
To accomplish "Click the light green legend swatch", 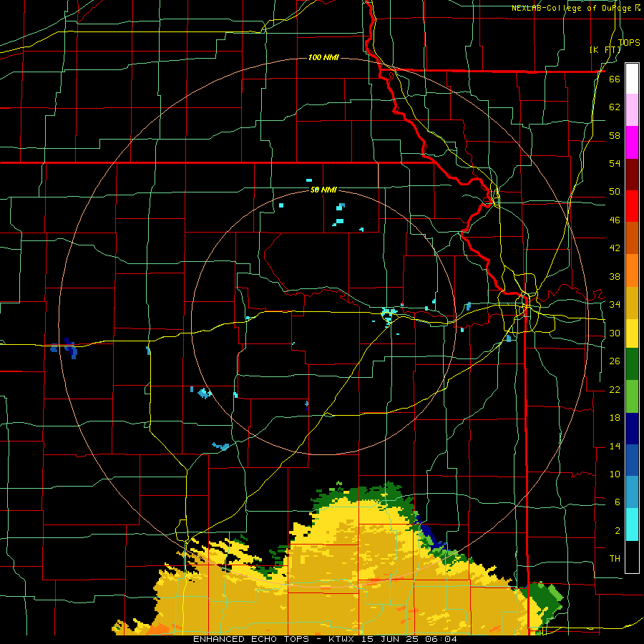I will [x=632, y=396].
